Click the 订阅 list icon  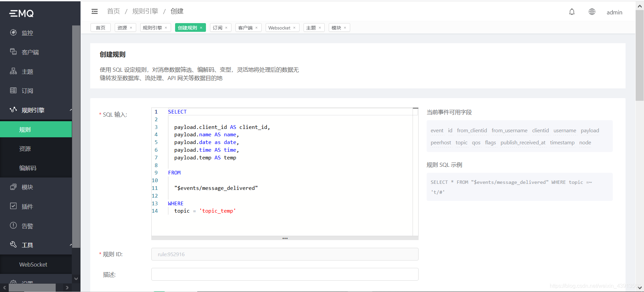click(13, 90)
